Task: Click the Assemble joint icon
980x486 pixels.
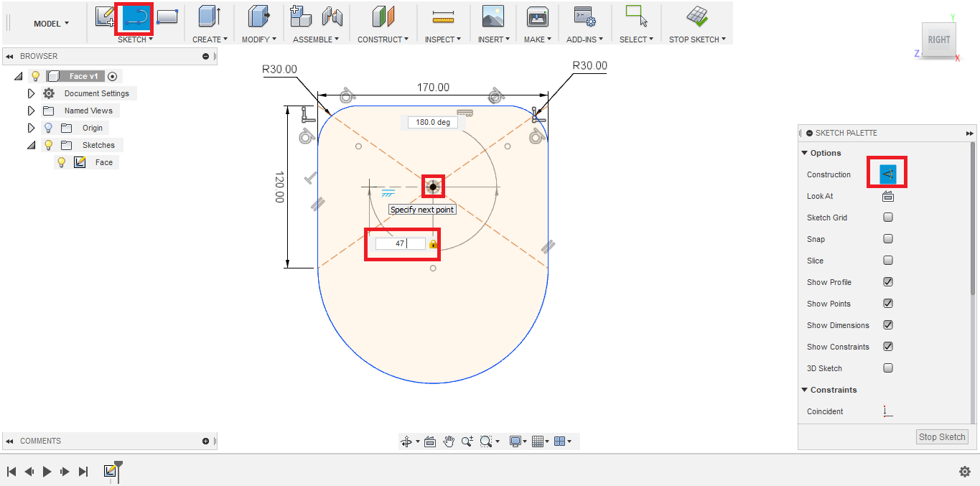Action: click(x=332, y=17)
